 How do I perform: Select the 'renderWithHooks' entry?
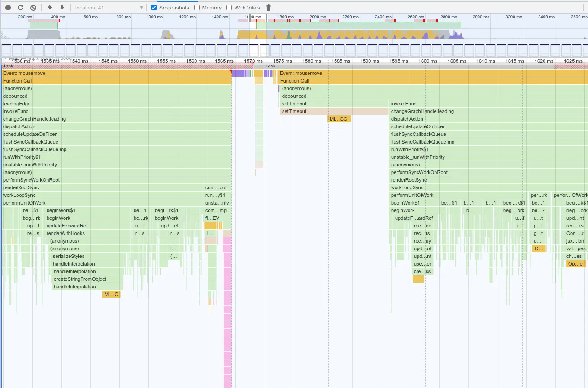coord(88,233)
